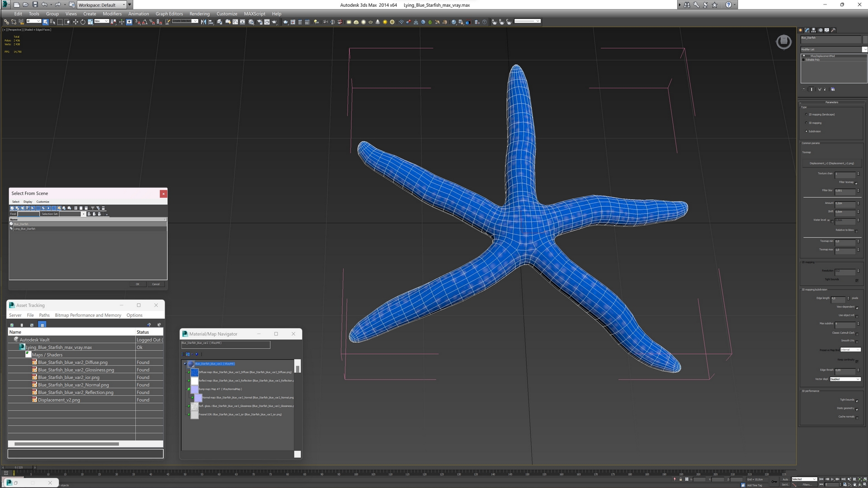
Task: Open the Utilities hammer panel tab
Action: [833, 30]
